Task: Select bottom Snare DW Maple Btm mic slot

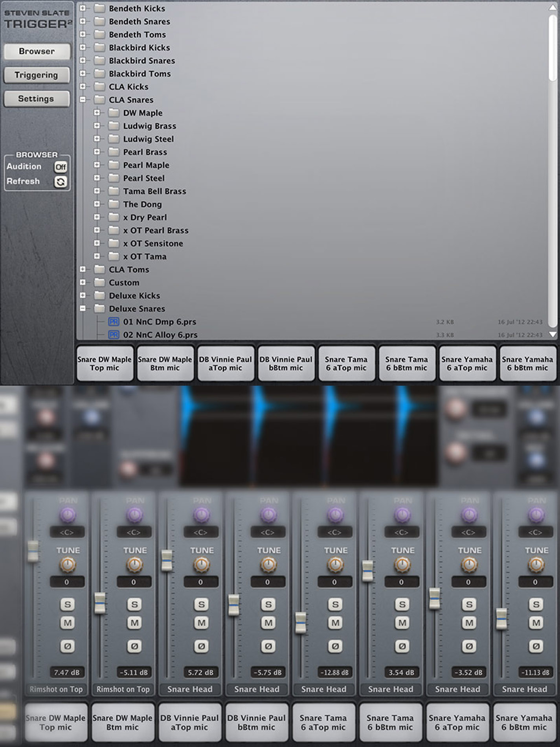Action: coord(122,723)
